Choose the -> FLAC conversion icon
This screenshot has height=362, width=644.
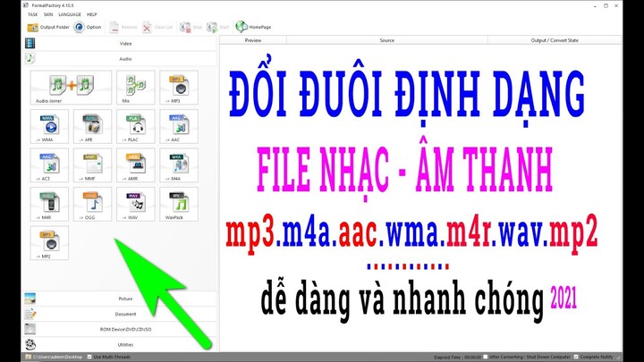tap(136, 126)
